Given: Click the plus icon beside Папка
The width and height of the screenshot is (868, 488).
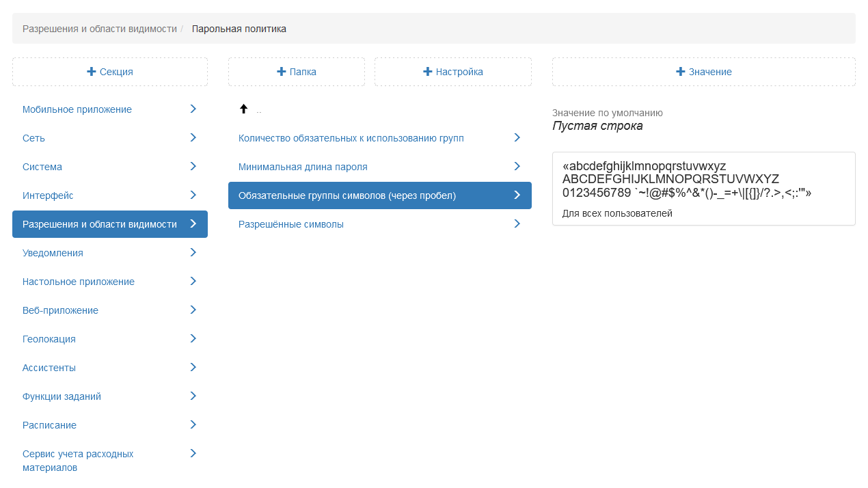Looking at the screenshot, I should 282,72.
